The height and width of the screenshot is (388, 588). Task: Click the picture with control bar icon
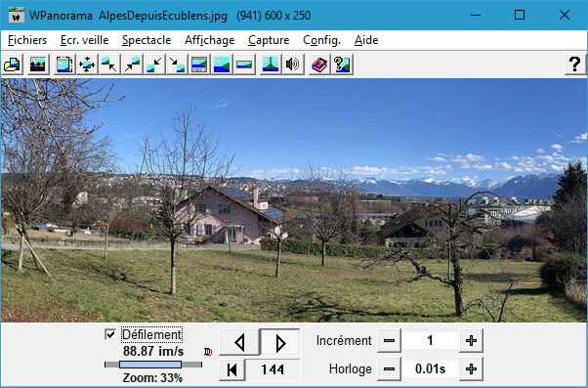coord(199,65)
